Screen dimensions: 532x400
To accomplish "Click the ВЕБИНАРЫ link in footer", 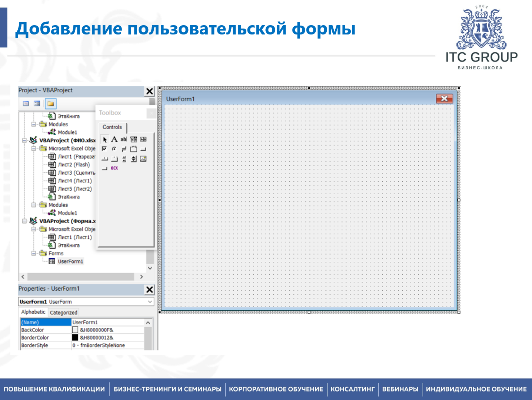I will click(400, 389).
